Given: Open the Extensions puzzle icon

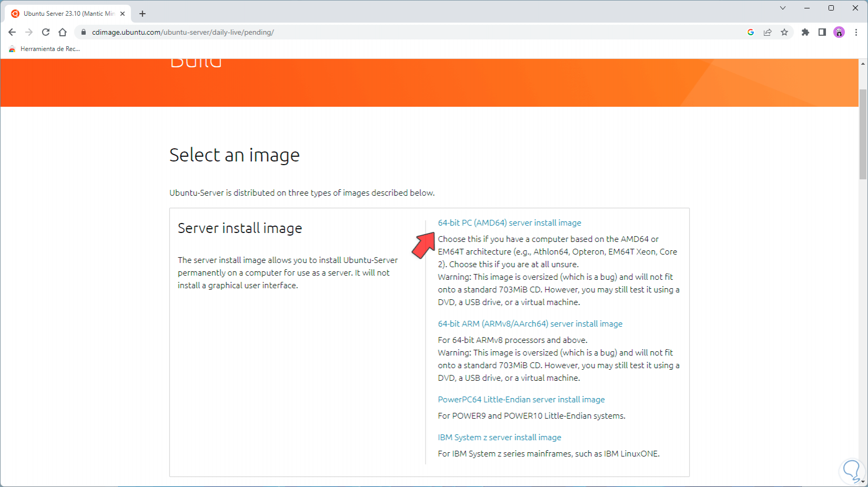Looking at the screenshot, I should [x=805, y=32].
